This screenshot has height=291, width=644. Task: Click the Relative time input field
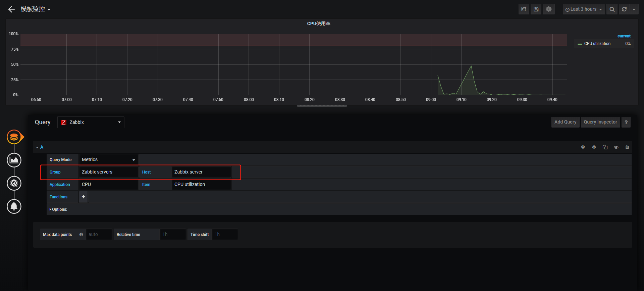pyautogui.click(x=173, y=235)
